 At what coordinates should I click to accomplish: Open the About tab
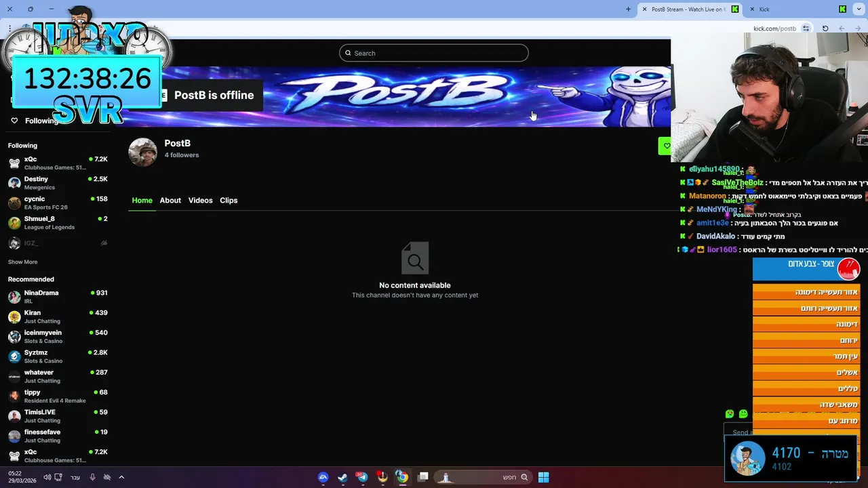(x=170, y=201)
